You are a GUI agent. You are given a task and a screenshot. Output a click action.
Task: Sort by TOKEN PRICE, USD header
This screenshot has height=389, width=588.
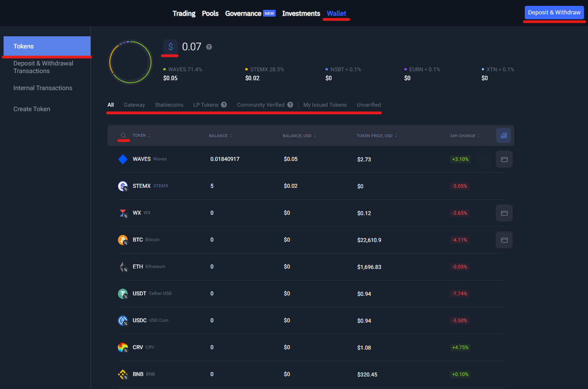point(377,136)
